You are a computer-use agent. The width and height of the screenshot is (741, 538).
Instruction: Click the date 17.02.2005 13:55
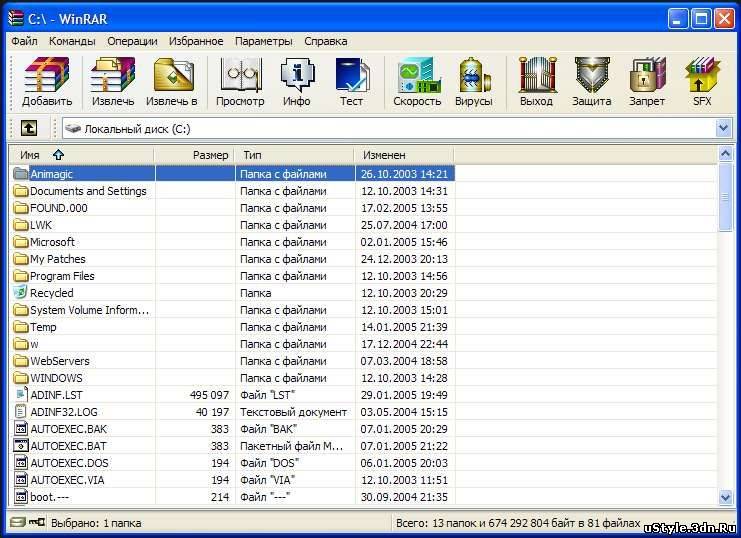(x=404, y=208)
